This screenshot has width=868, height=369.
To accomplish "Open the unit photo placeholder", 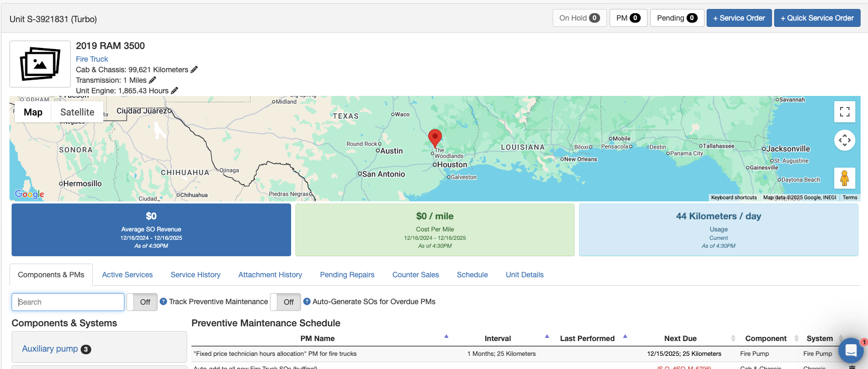I will pyautogui.click(x=40, y=64).
